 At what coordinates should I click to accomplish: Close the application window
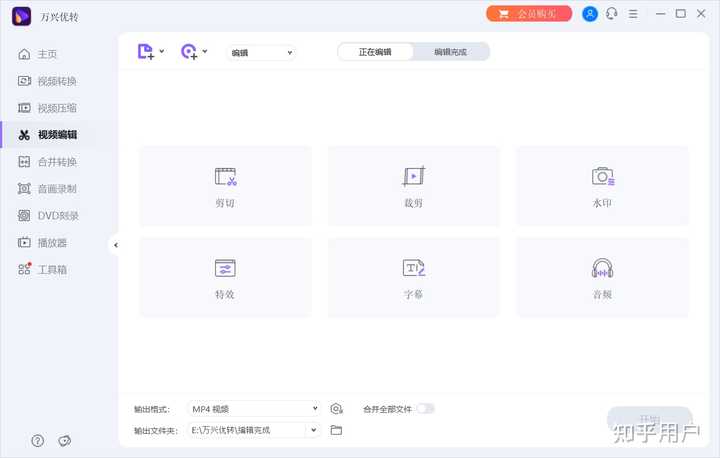(x=701, y=14)
